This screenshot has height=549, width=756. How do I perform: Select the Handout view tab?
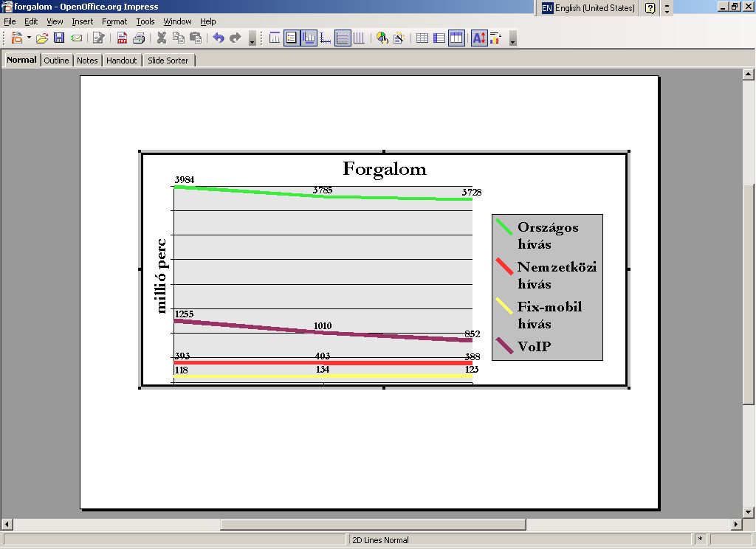[x=121, y=61]
